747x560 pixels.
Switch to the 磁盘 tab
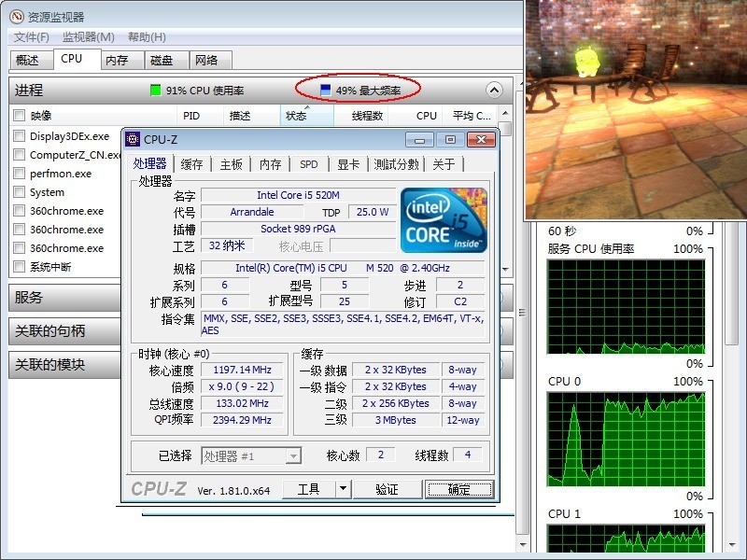(167, 61)
